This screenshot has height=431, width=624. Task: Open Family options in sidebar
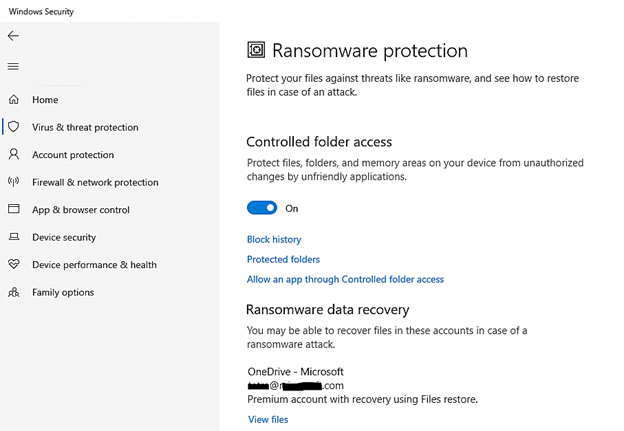tap(63, 292)
